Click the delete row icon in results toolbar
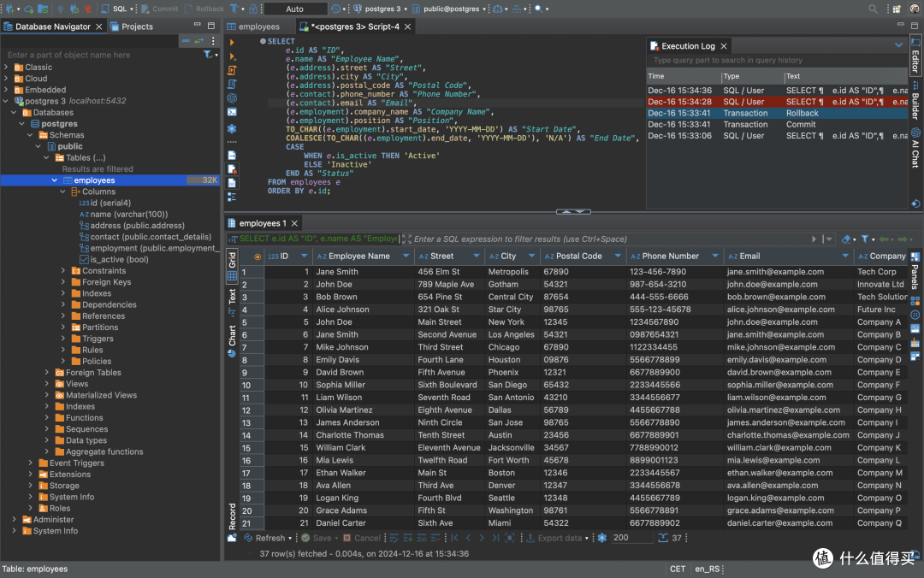 [x=435, y=538]
